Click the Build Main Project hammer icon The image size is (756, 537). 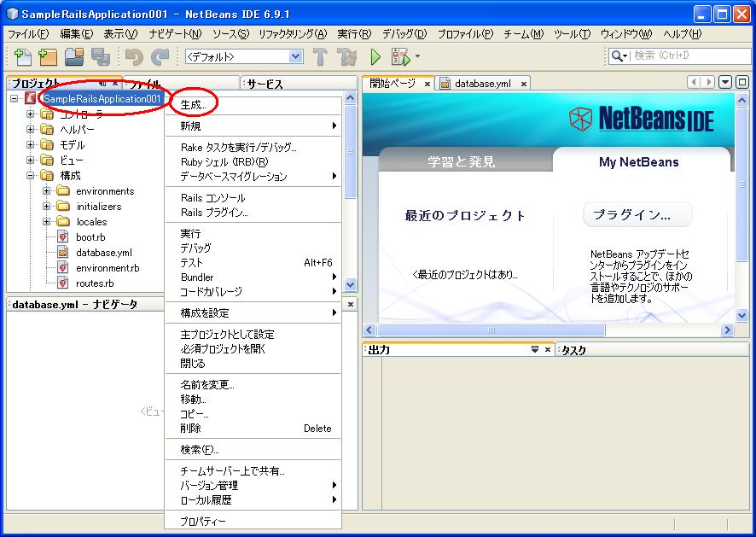320,56
